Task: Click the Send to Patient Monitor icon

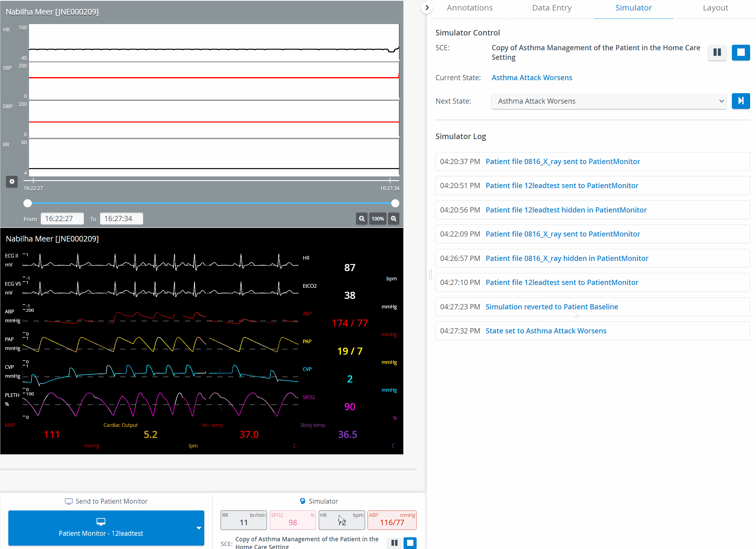Action: click(69, 502)
